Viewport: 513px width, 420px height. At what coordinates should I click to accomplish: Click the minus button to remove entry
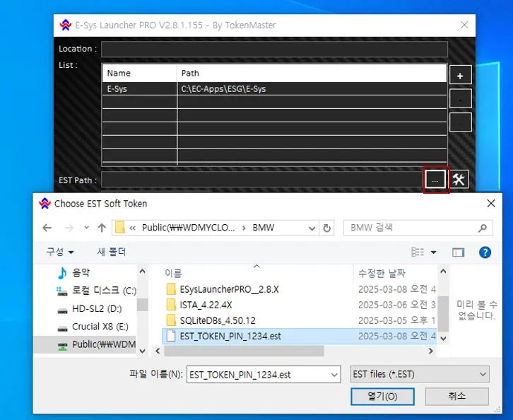(460, 99)
